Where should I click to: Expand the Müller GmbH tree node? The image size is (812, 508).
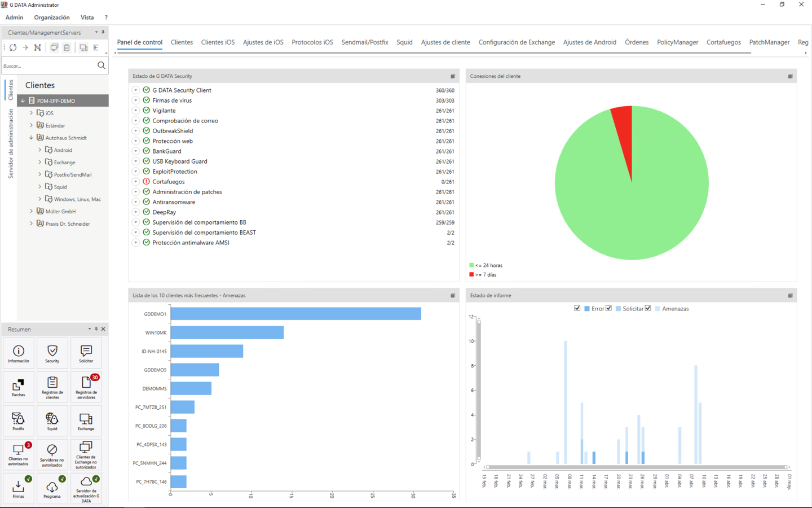[x=32, y=211]
